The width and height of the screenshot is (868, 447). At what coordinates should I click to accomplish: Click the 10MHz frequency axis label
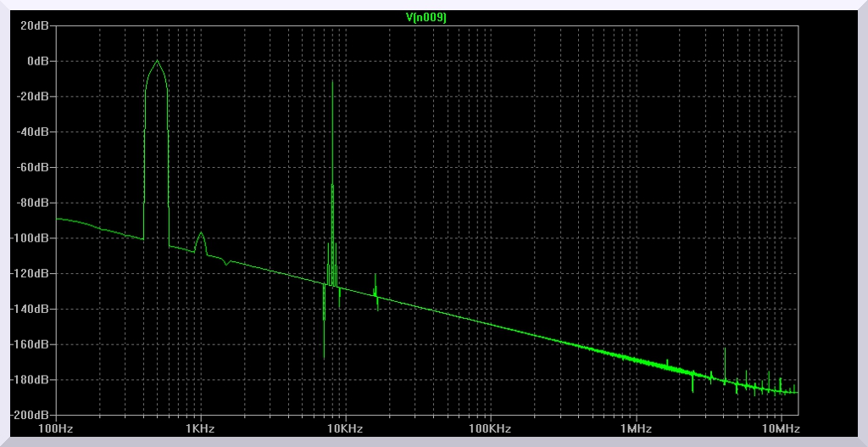[781, 429]
